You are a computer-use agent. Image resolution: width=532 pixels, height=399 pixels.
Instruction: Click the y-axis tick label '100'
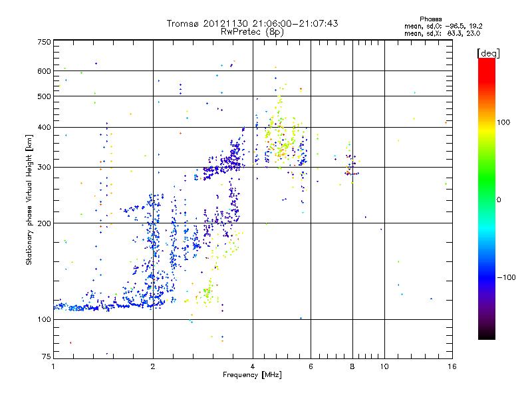(x=44, y=319)
